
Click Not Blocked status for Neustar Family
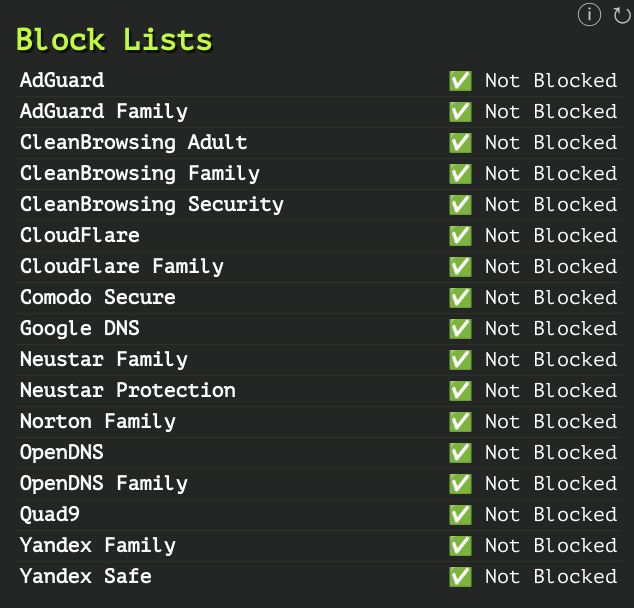[550, 360]
